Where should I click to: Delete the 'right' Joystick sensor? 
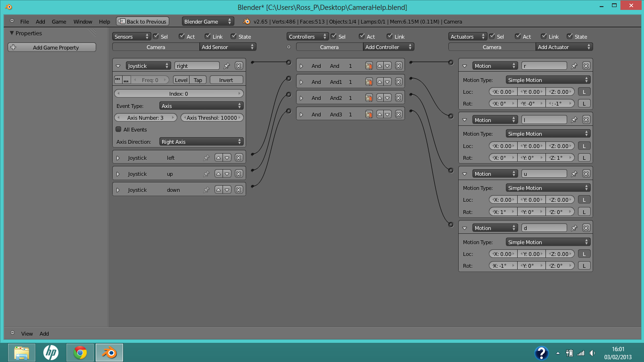(239, 66)
